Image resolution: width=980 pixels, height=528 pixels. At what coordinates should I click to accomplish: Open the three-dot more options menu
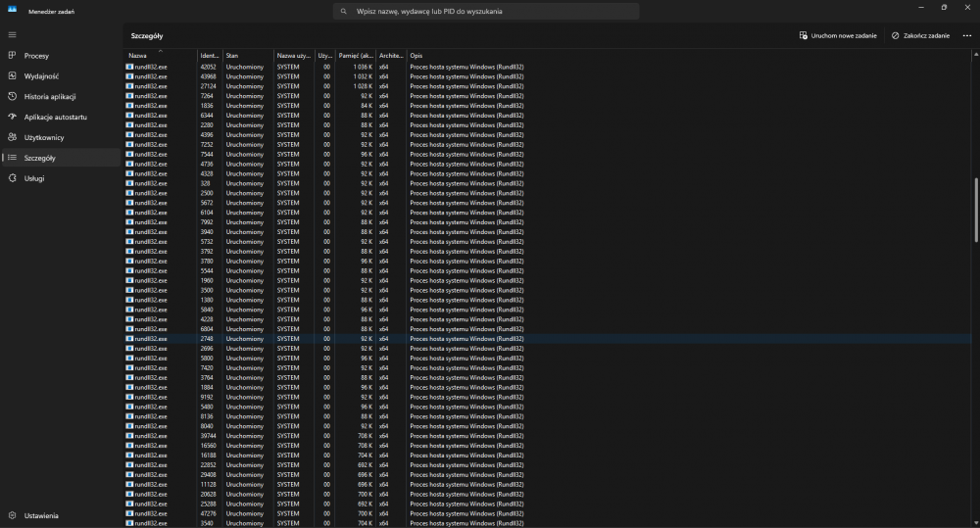pyautogui.click(x=966, y=35)
